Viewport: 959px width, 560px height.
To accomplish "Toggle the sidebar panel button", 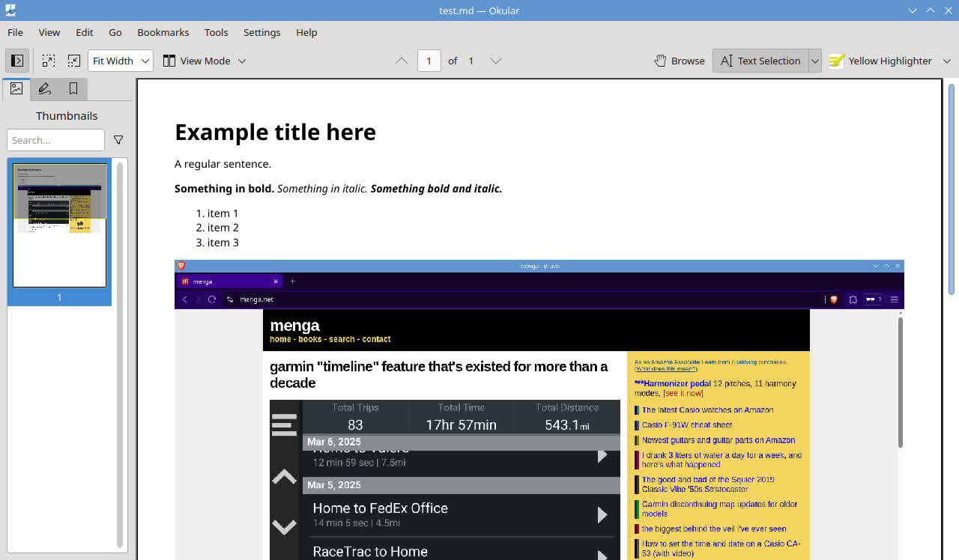I will click(x=18, y=61).
